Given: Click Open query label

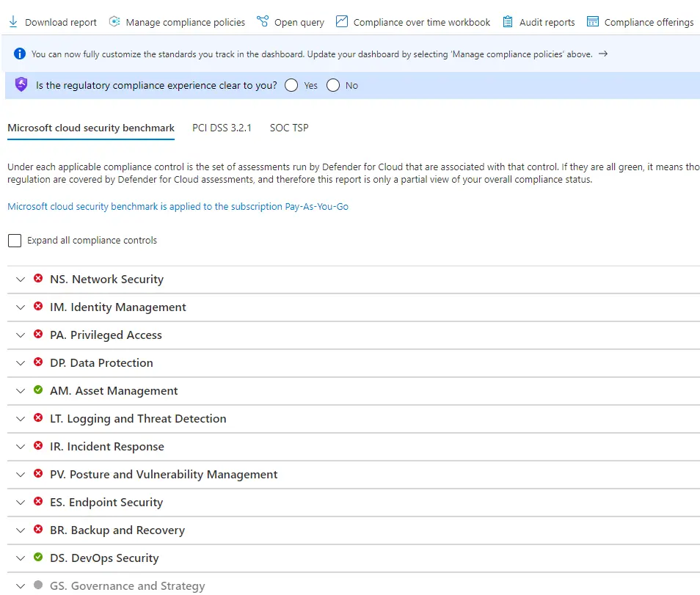Looking at the screenshot, I should pyautogui.click(x=299, y=22).
